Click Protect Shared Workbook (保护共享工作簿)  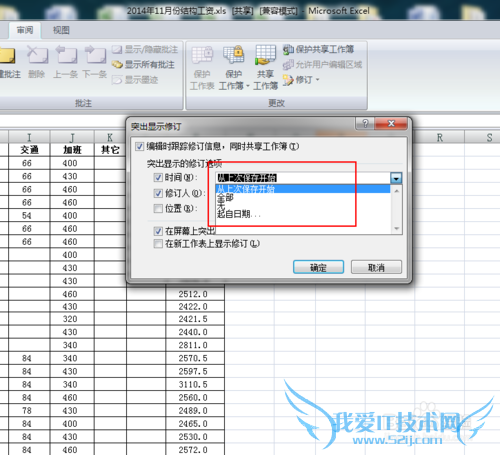point(318,49)
